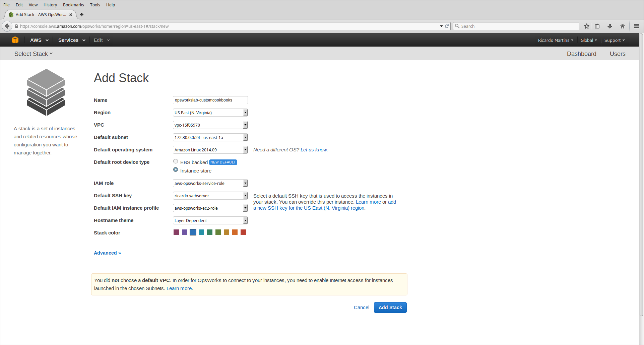This screenshot has height=345, width=644.
Task: Open the Hostname theme dropdown
Action: [210, 220]
